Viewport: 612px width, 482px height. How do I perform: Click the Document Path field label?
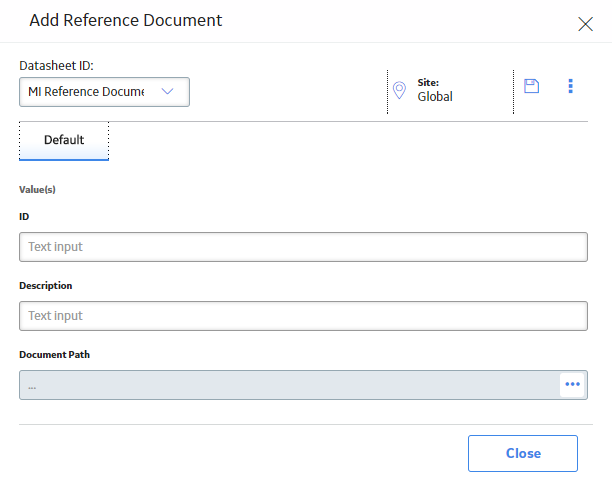pyautogui.click(x=54, y=354)
